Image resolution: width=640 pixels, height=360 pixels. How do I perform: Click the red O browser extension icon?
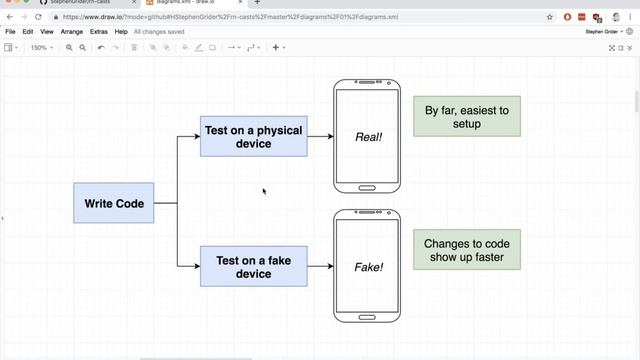pos(567,17)
